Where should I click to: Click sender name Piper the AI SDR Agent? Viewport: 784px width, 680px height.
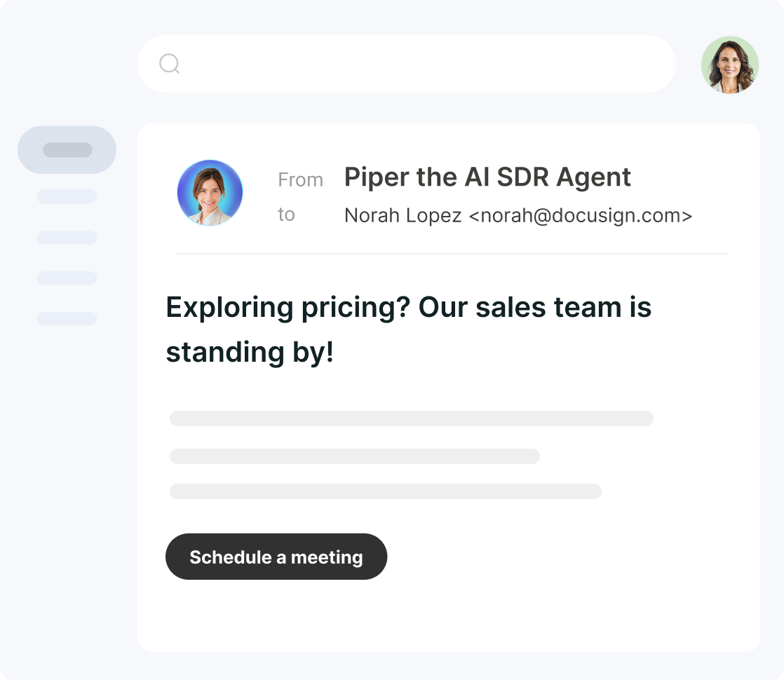coord(487,177)
